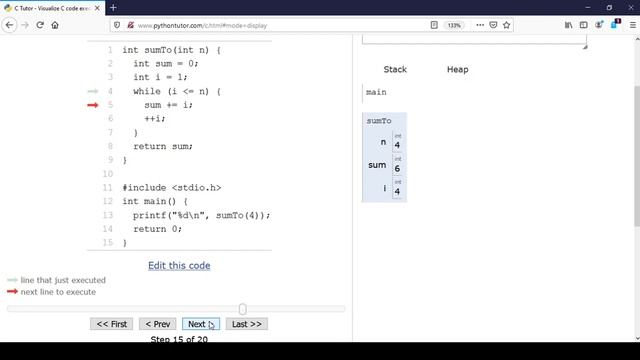The width and height of the screenshot is (640, 360).
Task: Click the execution step slider handle
Action: pyautogui.click(x=242, y=309)
